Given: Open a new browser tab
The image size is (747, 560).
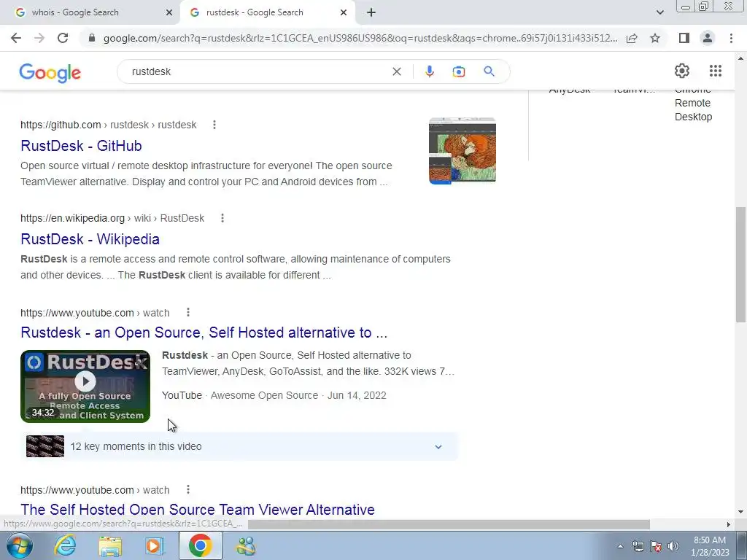Looking at the screenshot, I should click(371, 12).
